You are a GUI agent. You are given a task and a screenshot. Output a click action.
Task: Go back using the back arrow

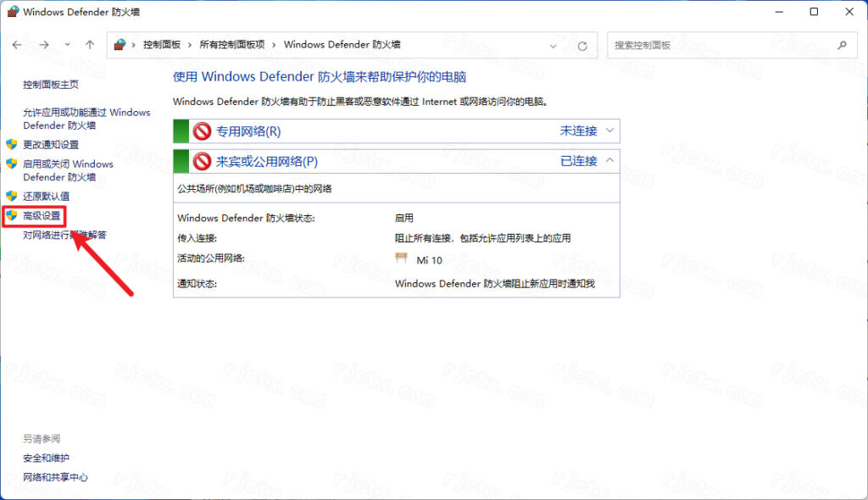click(x=17, y=45)
